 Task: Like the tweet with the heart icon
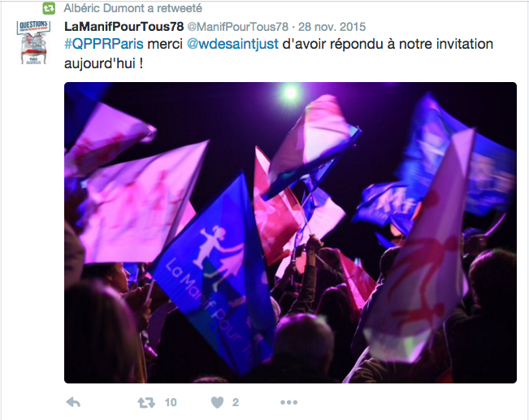click(217, 402)
